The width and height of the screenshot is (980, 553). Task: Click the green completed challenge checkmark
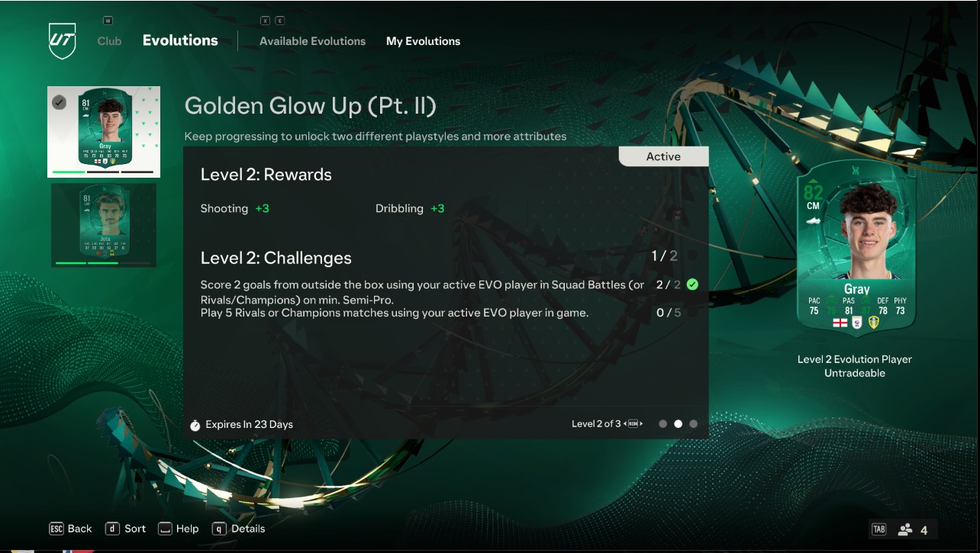(692, 285)
